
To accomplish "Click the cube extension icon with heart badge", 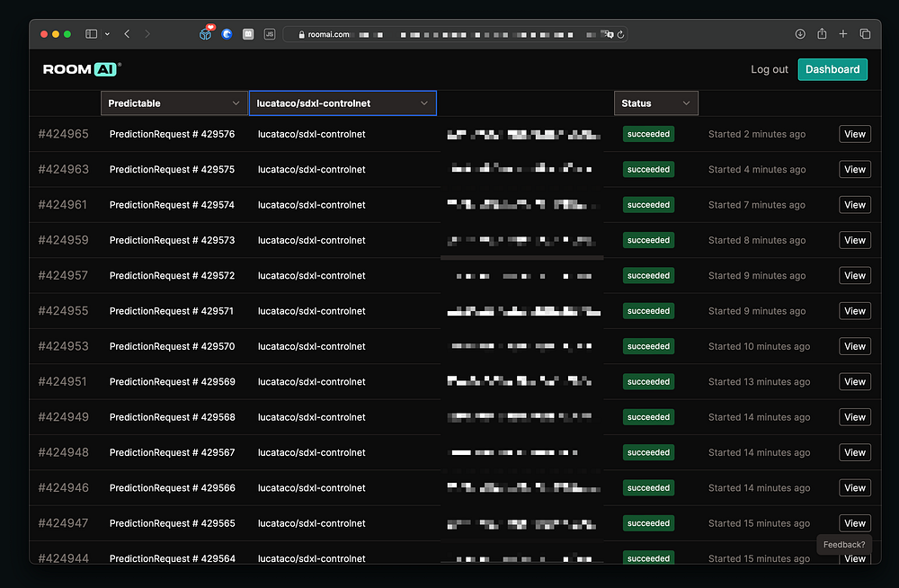I will 206,34.
